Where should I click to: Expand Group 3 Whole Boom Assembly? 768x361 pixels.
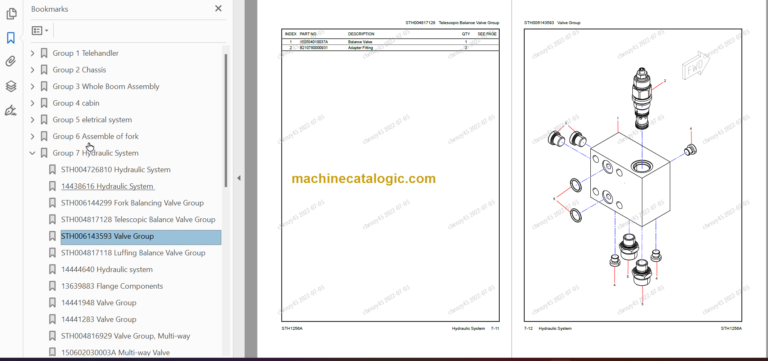[32, 86]
